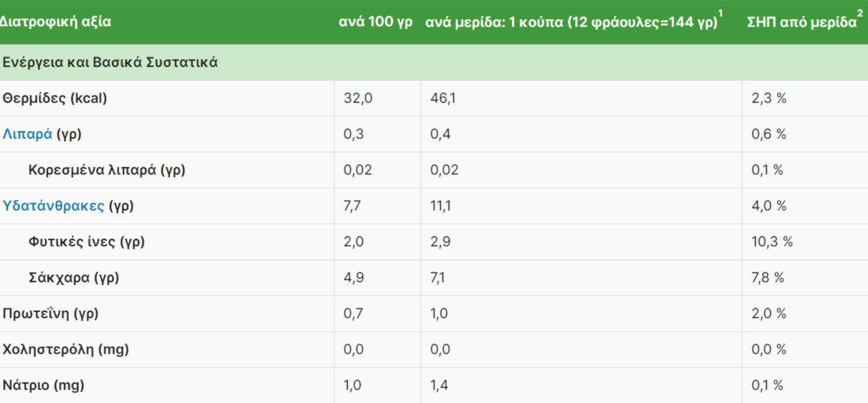Screen dimensions: 868x403
Task: Click the Διατροφική αξία column header
Action: point(55,22)
